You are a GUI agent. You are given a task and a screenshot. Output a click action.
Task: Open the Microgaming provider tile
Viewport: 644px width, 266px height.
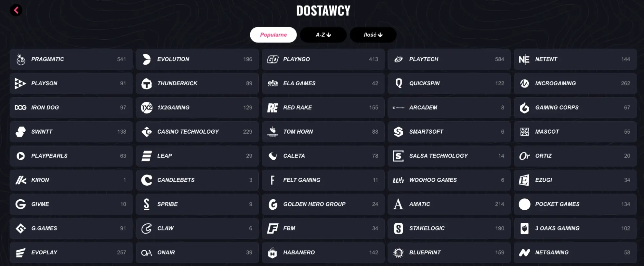(575, 84)
